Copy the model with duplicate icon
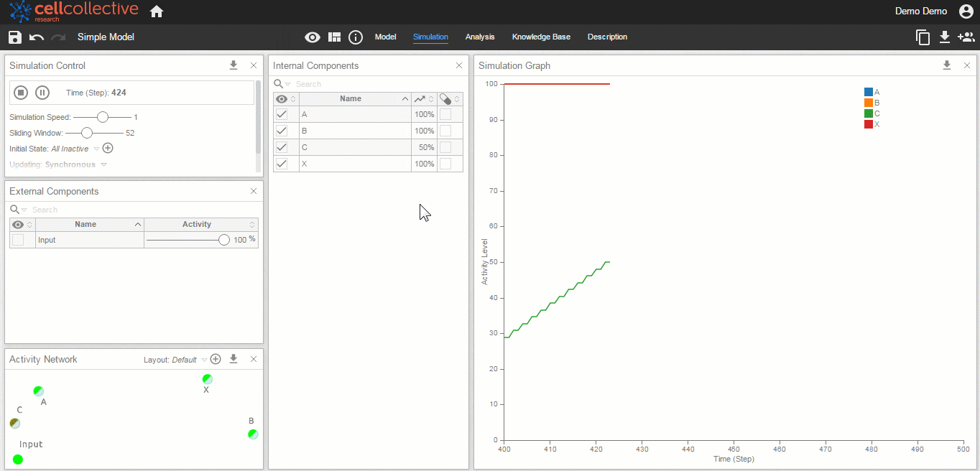 923,37
